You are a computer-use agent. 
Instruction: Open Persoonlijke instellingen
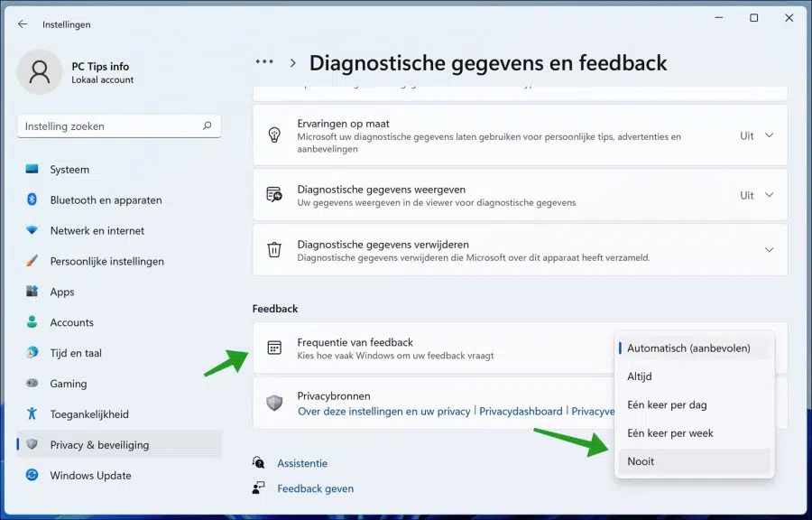(x=120, y=261)
